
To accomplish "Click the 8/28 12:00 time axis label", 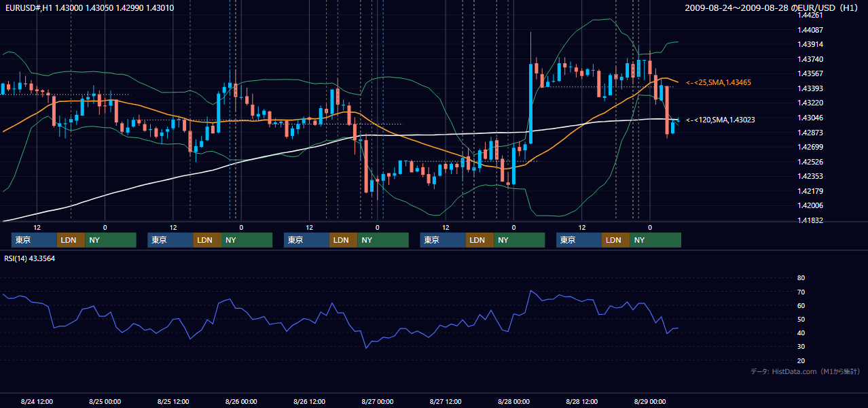I will [582, 401].
